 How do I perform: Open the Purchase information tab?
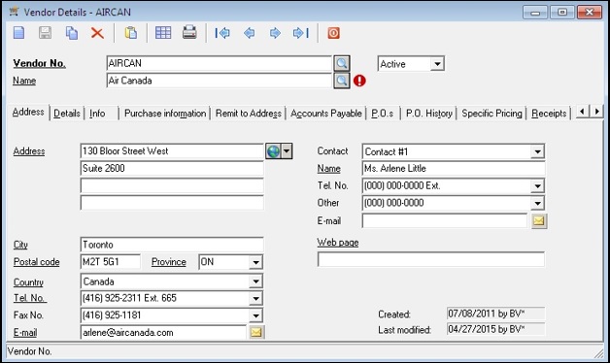[x=165, y=114]
